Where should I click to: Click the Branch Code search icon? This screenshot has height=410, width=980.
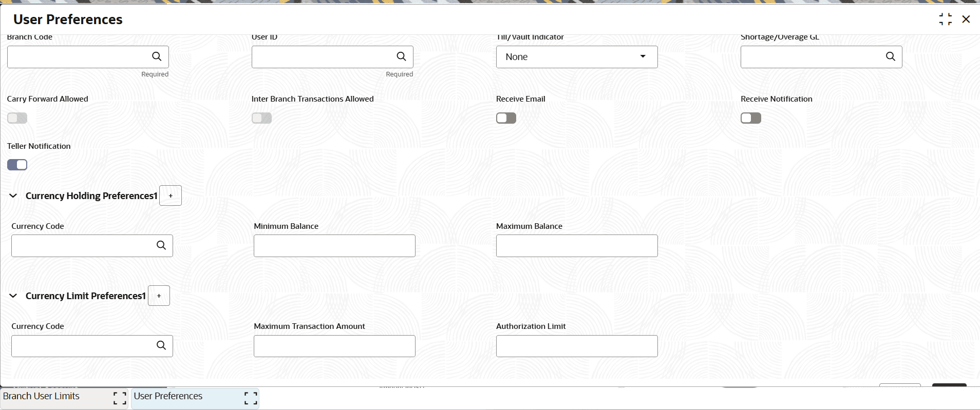pos(157,56)
